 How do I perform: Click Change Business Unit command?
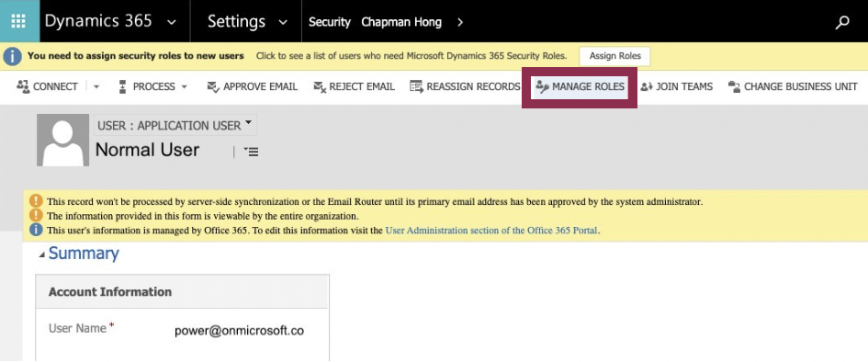[x=793, y=87]
